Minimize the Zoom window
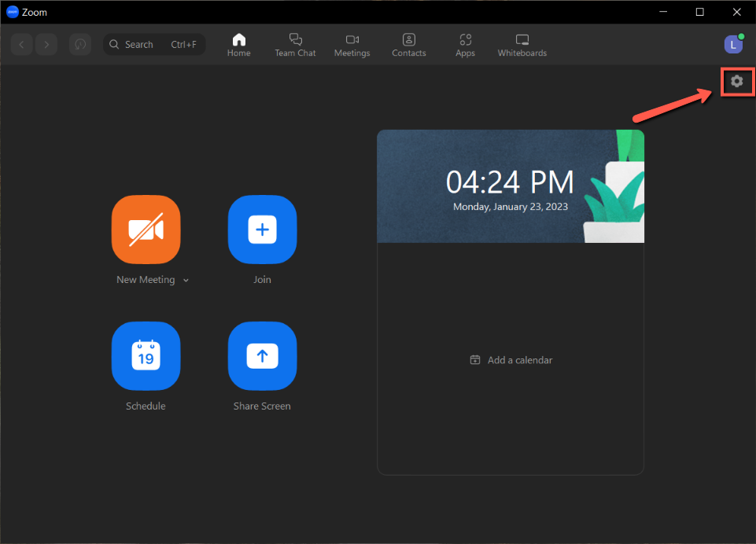The height and width of the screenshot is (544, 756). tap(663, 12)
